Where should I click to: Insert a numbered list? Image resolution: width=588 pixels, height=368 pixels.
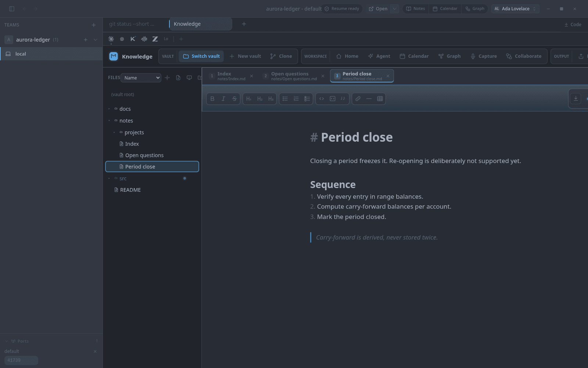[296, 99]
